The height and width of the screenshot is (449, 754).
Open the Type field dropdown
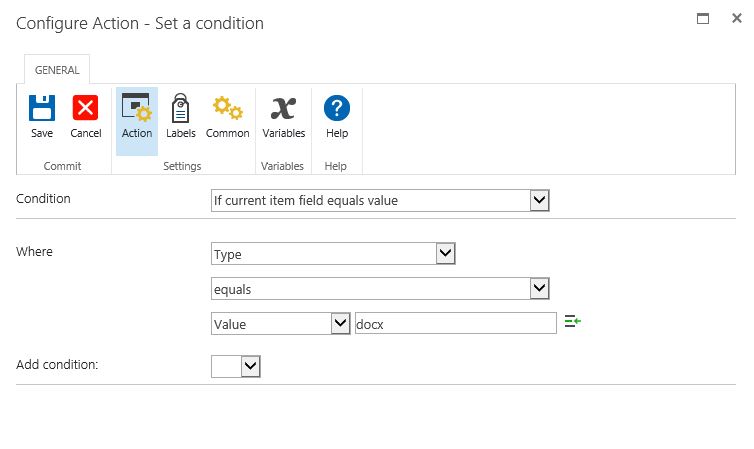445,254
